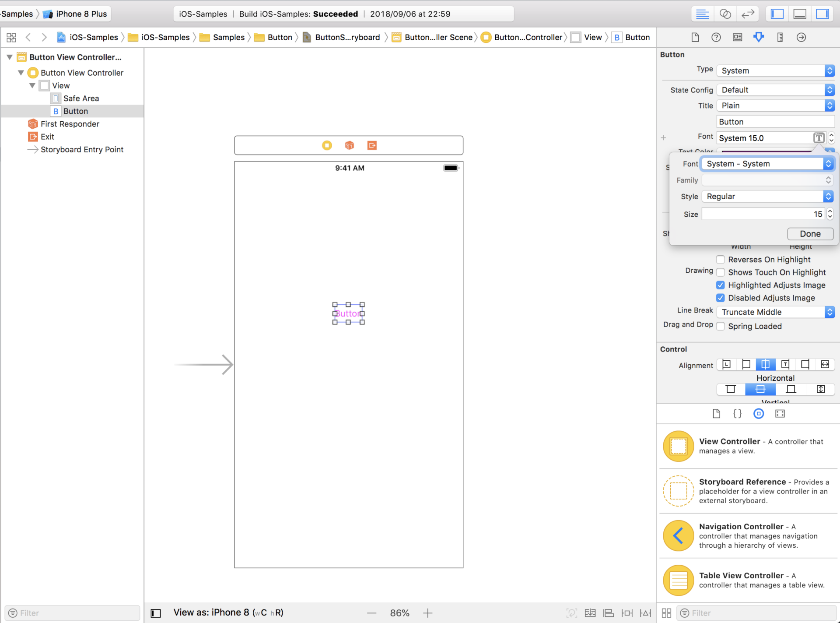Select horizontal alignment Center icon

tap(766, 364)
